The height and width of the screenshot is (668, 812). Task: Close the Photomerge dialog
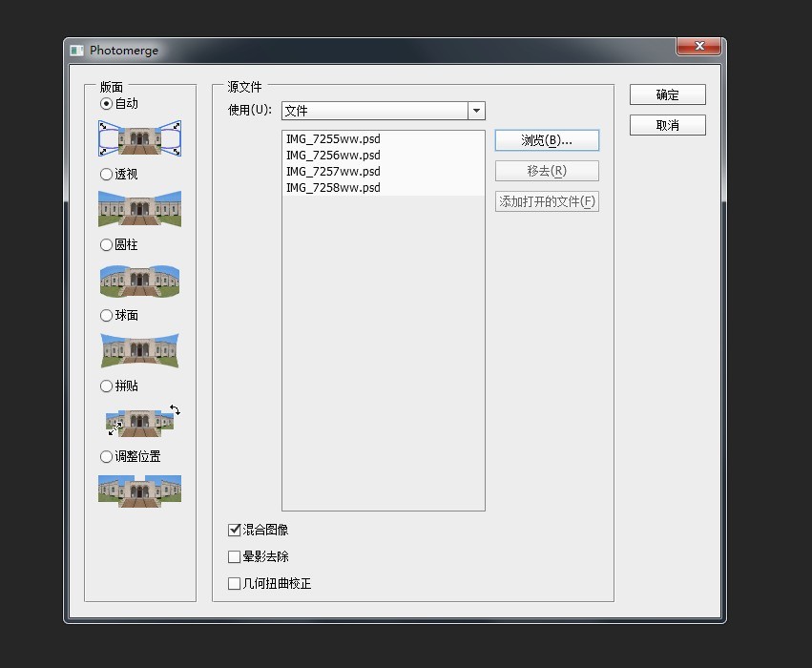698,46
